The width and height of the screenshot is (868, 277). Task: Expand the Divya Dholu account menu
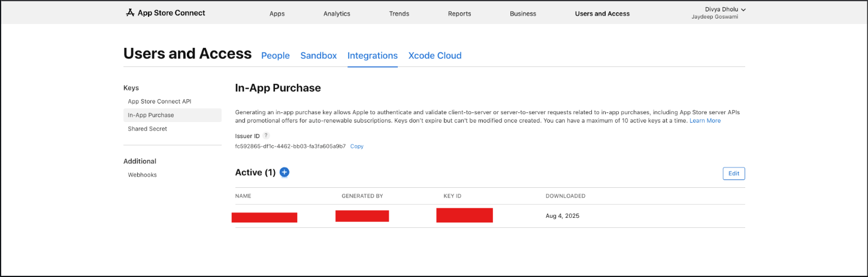point(725,9)
